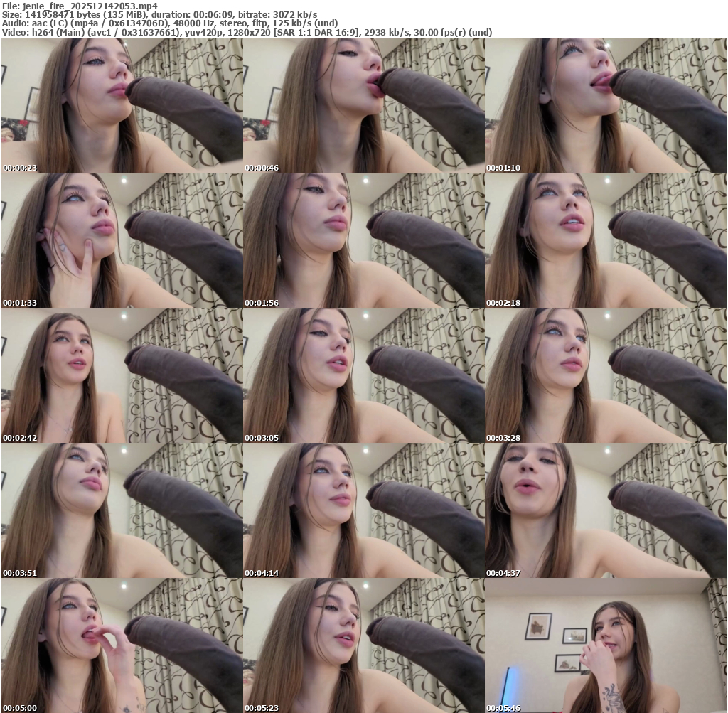Click the frame marked 00:05:00
Viewport: 728px width, 713px height.
point(122,645)
